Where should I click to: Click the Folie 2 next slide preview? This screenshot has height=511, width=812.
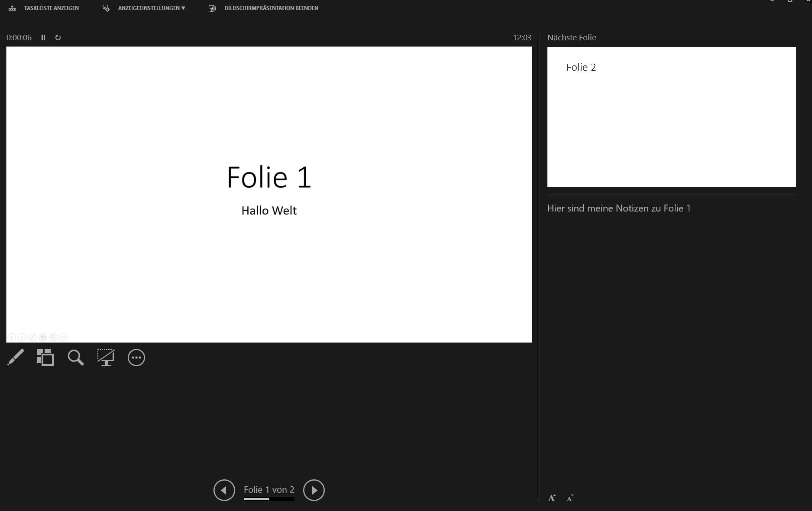pos(671,117)
